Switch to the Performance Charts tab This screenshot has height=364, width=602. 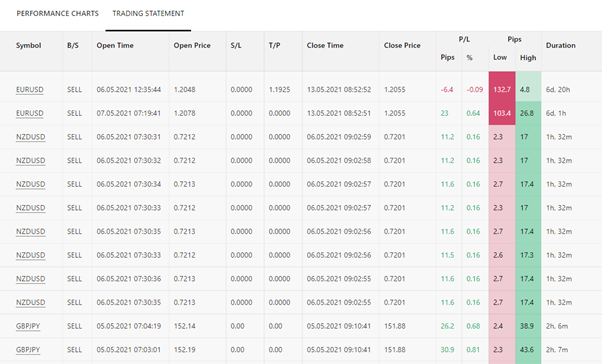[x=58, y=13]
